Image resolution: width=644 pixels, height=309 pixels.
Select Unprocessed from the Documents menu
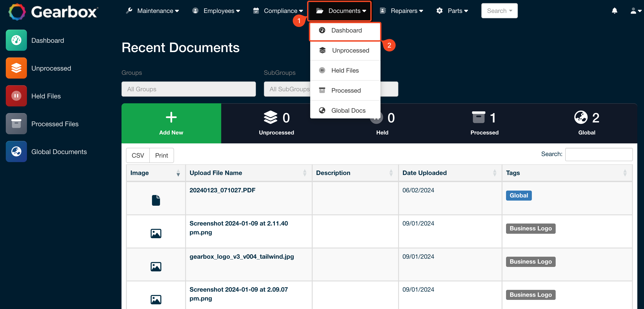(350, 50)
